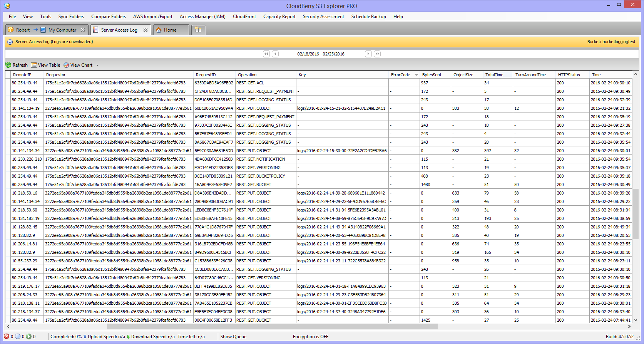
Task: Sort by the Requestor column header
Action: click(119, 75)
